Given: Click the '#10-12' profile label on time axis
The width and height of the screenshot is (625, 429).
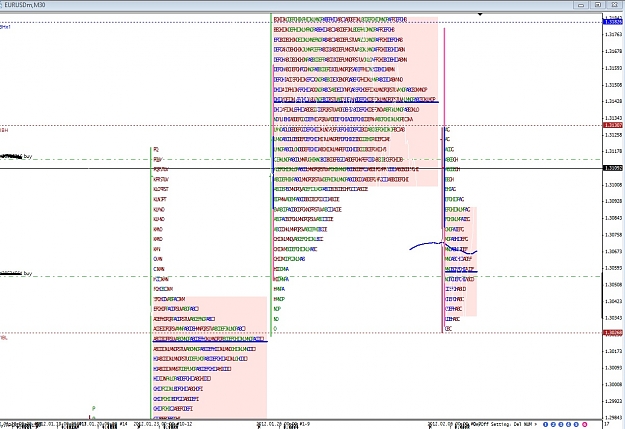Looking at the screenshot, I should pyautogui.click(x=183, y=424).
